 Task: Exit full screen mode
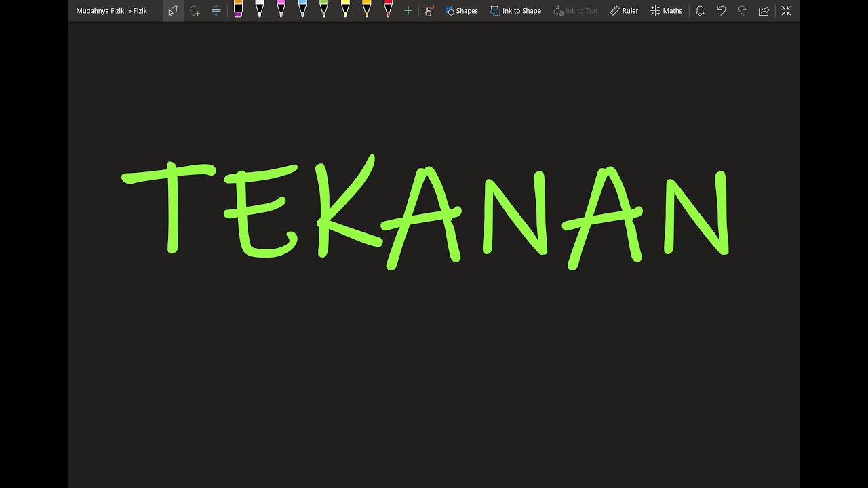pyautogui.click(x=786, y=10)
